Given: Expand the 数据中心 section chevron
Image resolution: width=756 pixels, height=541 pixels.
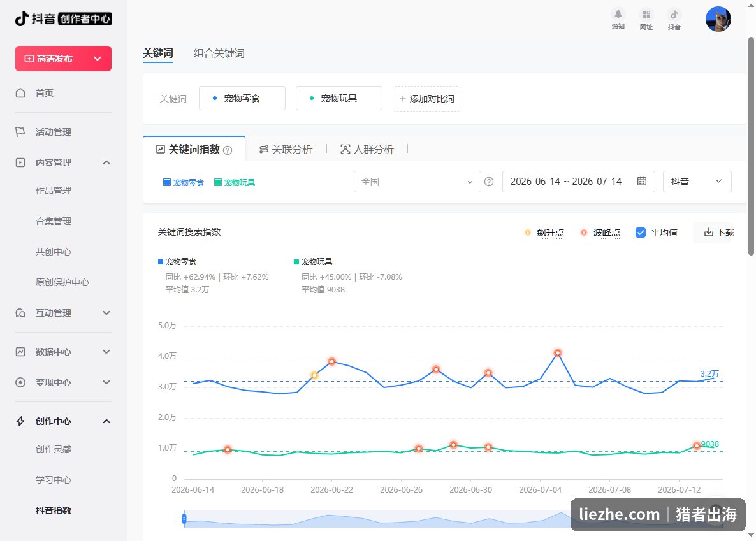Looking at the screenshot, I should coord(106,352).
